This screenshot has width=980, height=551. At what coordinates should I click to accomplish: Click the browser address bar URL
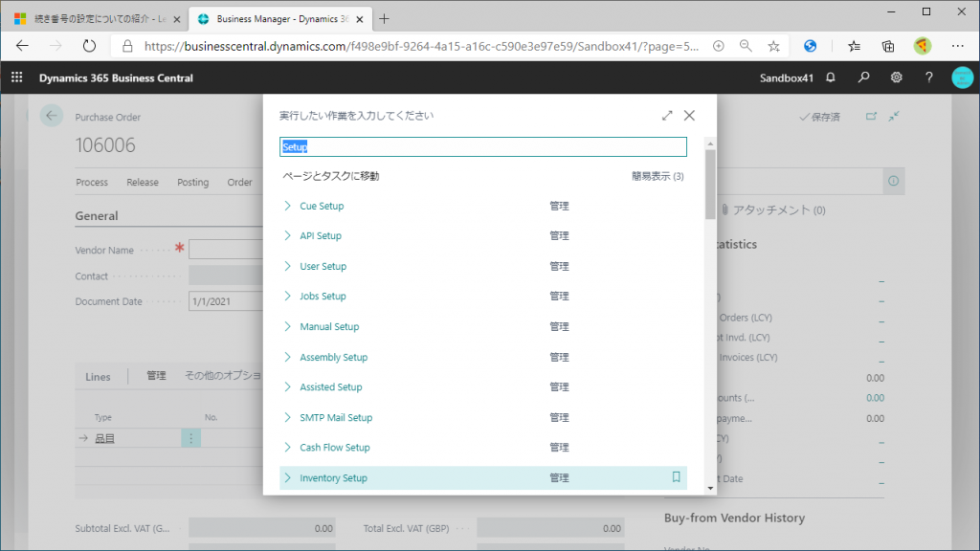421,46
